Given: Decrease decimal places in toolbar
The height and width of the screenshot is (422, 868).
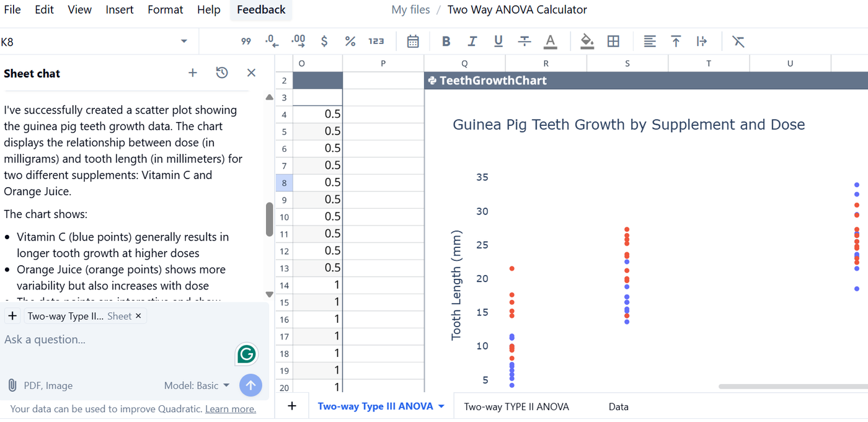Looking at the screenshot, I should point(272,42).
